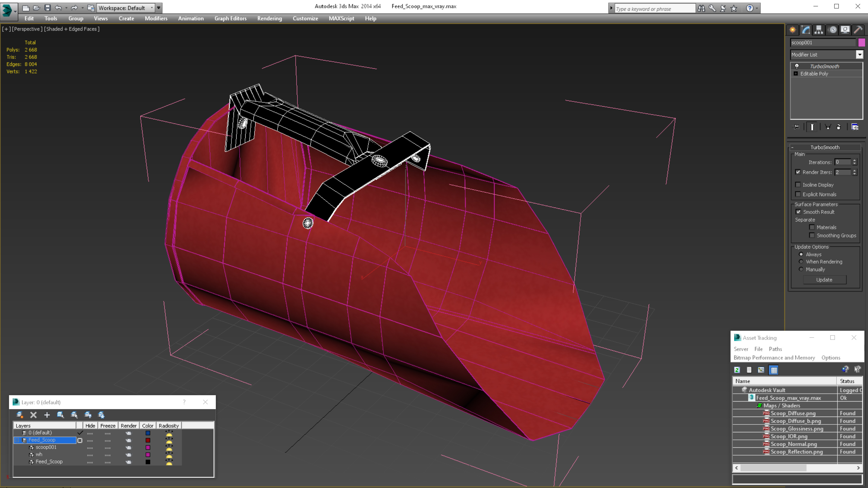Remove modifier from the stack icon
Viewport: 868px width, 488px height.
839,127
